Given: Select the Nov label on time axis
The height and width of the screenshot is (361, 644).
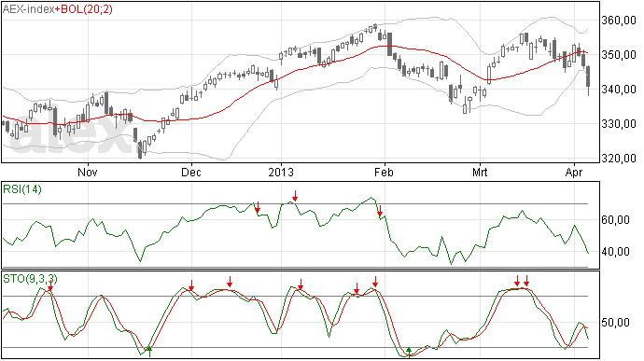Looking at the screenshot, I should (88, 172).
